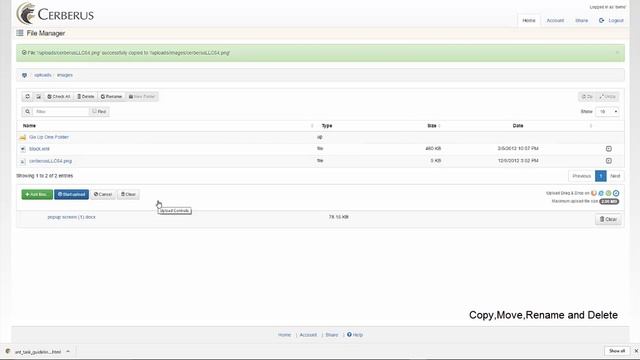The height and width of the screenshot is (360, 640).
Task: Sort by the Type column
Action: (327, 126)
